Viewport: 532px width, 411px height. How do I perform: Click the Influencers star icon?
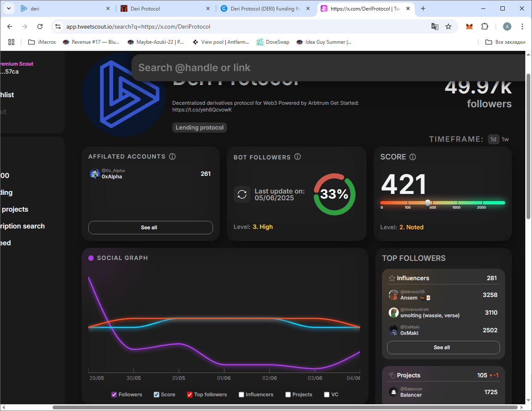click(x=392, y=278)
